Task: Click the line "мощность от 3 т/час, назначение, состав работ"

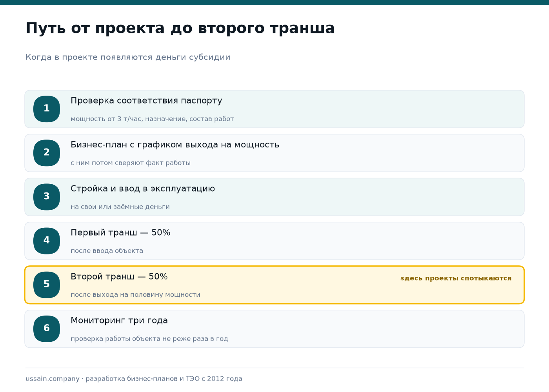Action: 152,119
